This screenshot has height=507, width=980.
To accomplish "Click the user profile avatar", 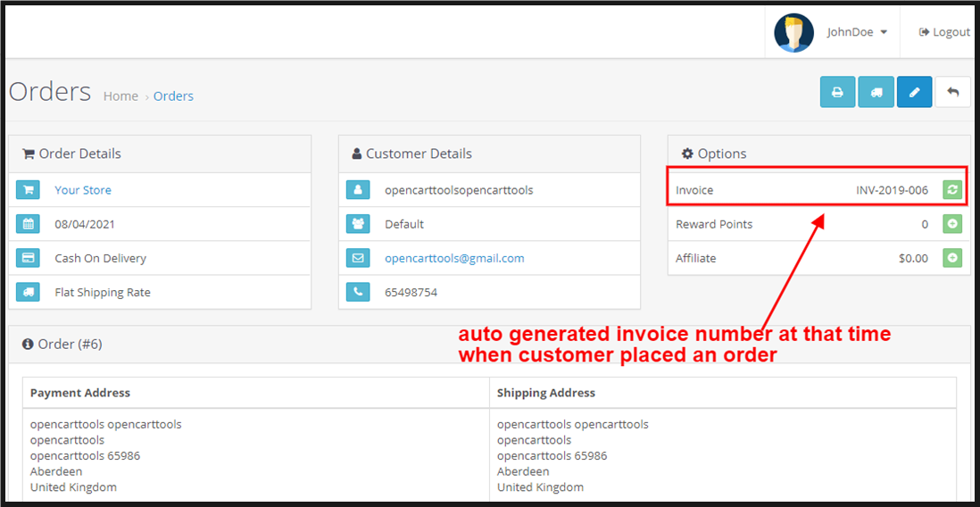I will [793, 33].
